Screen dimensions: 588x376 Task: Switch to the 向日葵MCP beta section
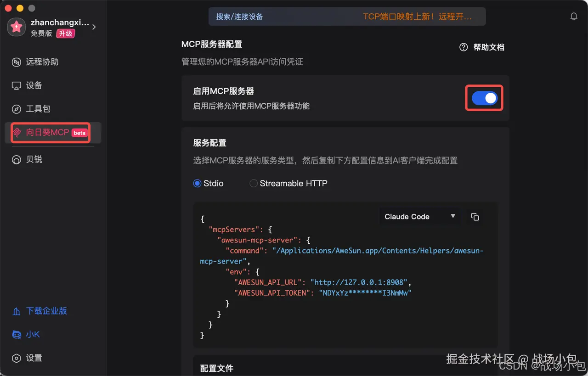click(x=47, y=132)
